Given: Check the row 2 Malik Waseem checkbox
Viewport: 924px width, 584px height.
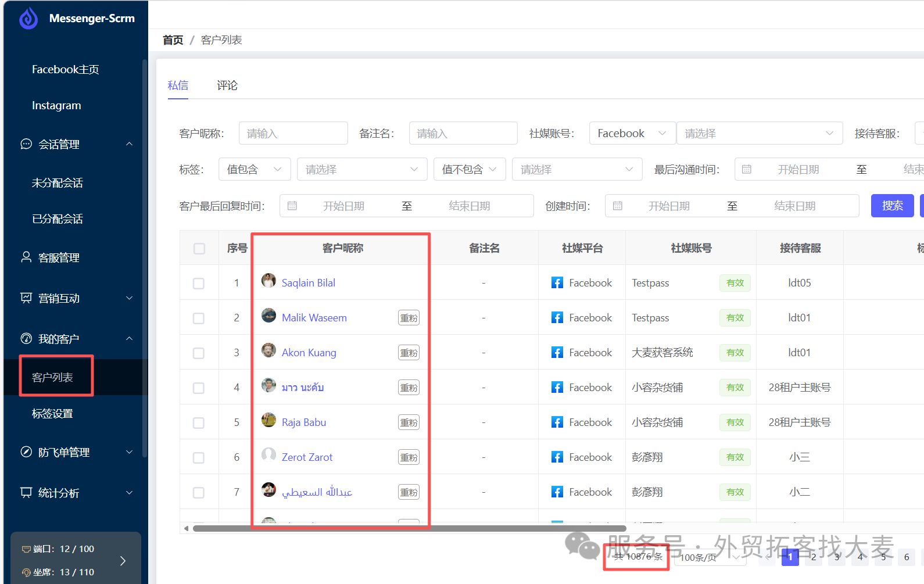Looking at the screenshot, I should pyautogui.click(x=199, y=318).
